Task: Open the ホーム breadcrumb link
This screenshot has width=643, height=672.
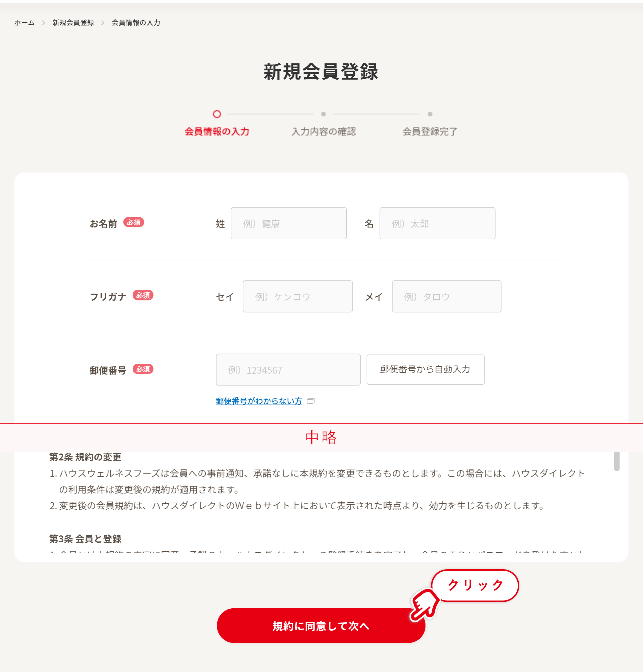Action: (24, 23)
